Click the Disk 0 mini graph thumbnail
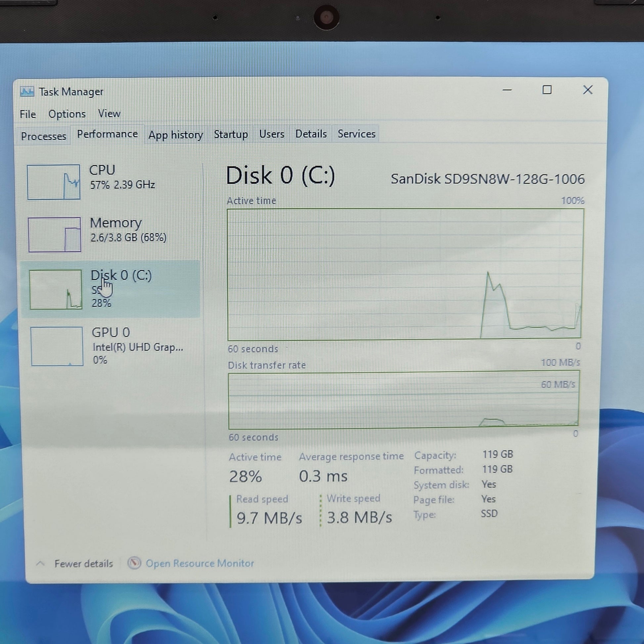 point(56,289)
